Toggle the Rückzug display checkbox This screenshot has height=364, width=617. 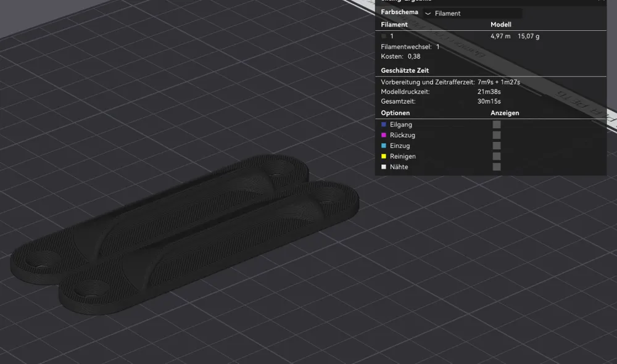(497, 135)
